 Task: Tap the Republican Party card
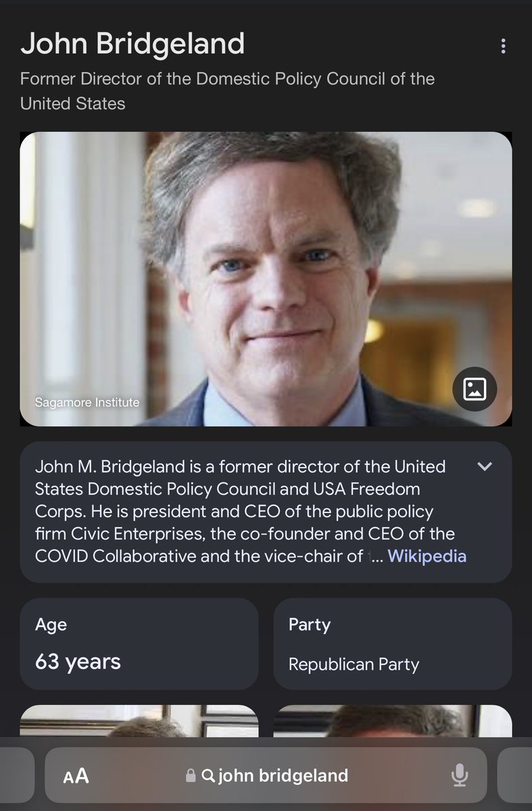click(392, 643)
